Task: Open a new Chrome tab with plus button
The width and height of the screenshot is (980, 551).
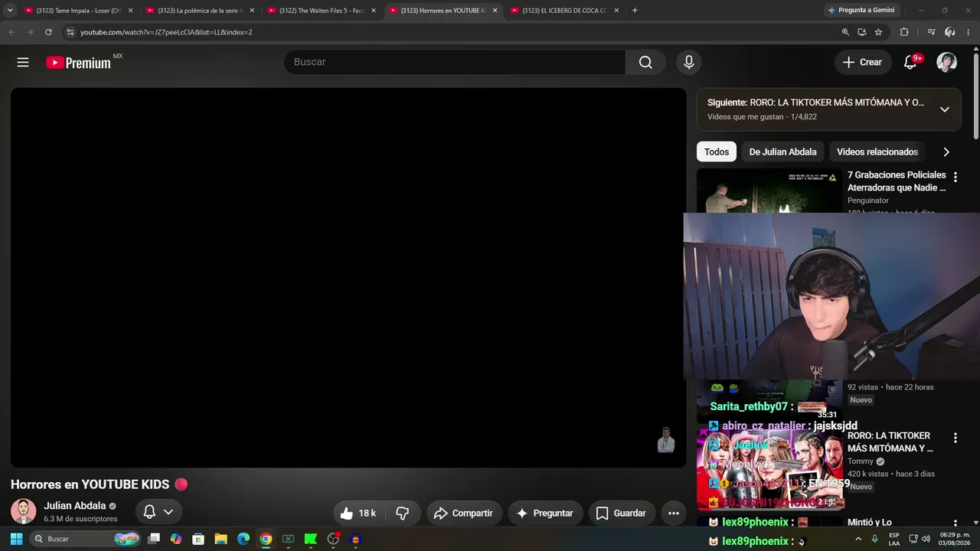Action: (635, 11)
